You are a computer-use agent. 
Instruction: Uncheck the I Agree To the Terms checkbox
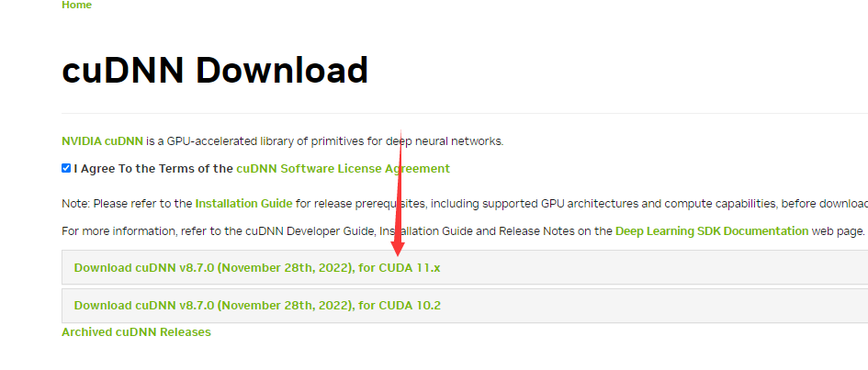click(66, 168)
